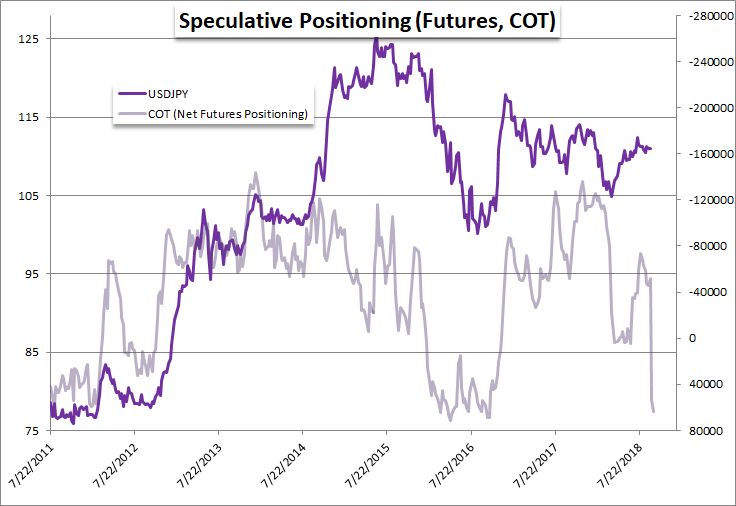Click the 7/22/2018 date axis label

(x=620, y=465)
